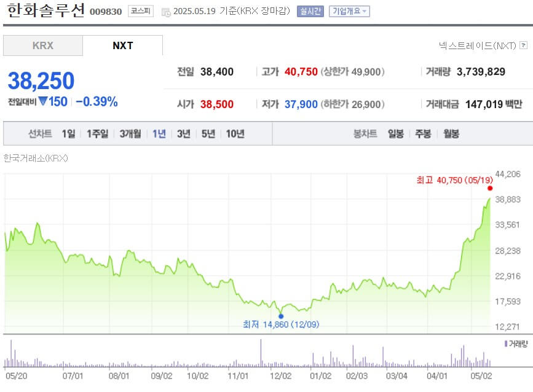Switch to the KRX tab

[x=43, y=45]
